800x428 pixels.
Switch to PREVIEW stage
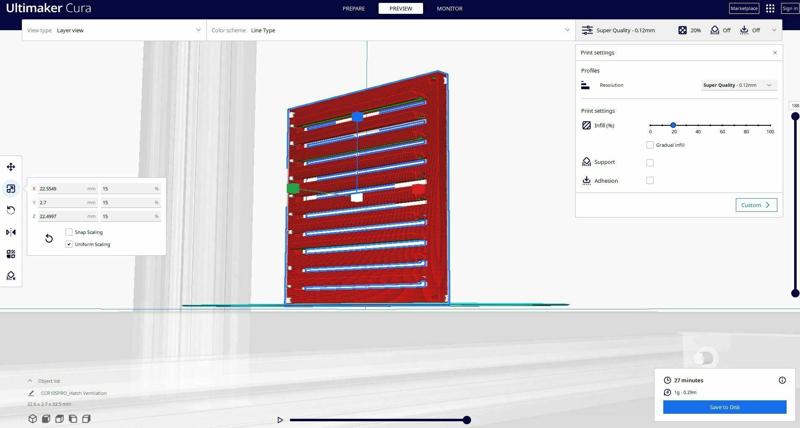tap(401, 9)
